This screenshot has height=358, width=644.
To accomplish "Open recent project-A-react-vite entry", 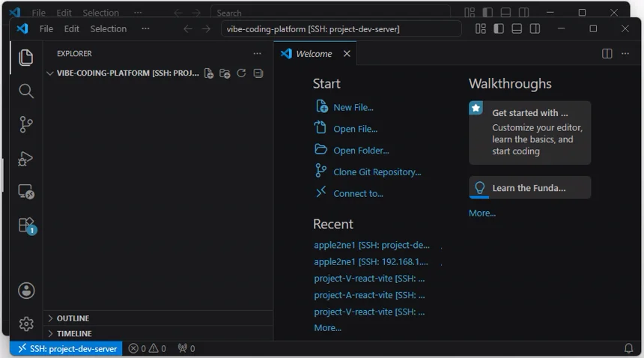I will tap(369, 295).
